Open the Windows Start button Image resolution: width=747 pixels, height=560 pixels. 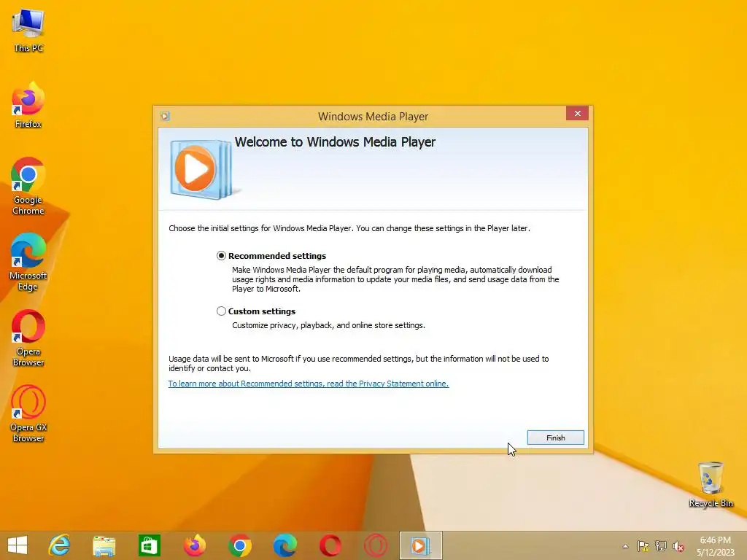(x=18, y=545)
